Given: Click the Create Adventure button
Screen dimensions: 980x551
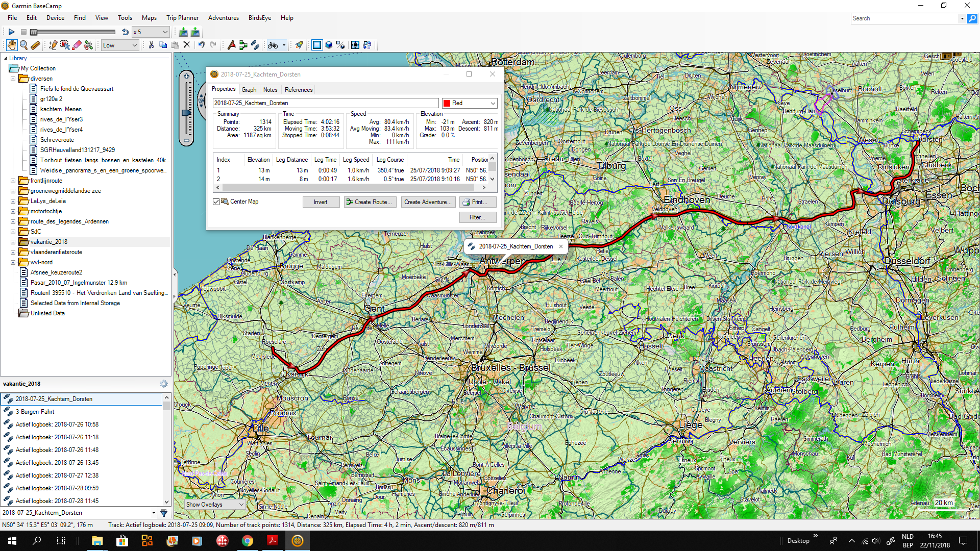Looking at the screenshot, I should click(428, 202).
